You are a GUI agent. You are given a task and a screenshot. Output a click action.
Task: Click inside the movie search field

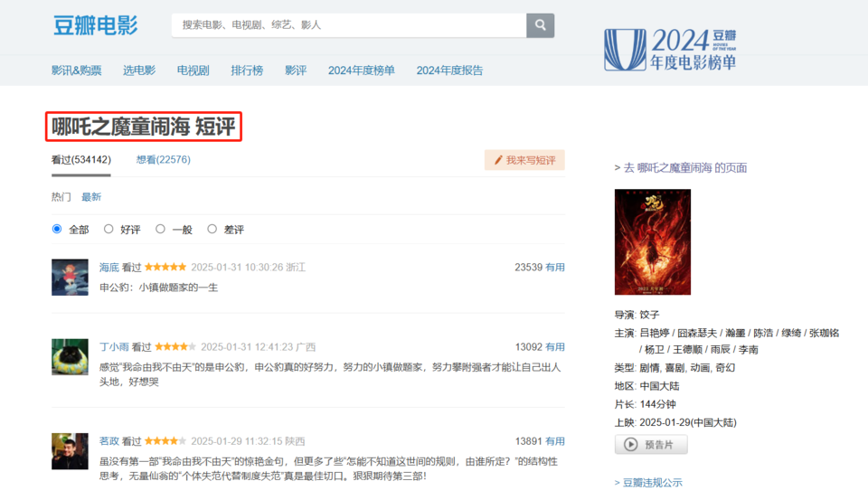(x=349, y=25)
